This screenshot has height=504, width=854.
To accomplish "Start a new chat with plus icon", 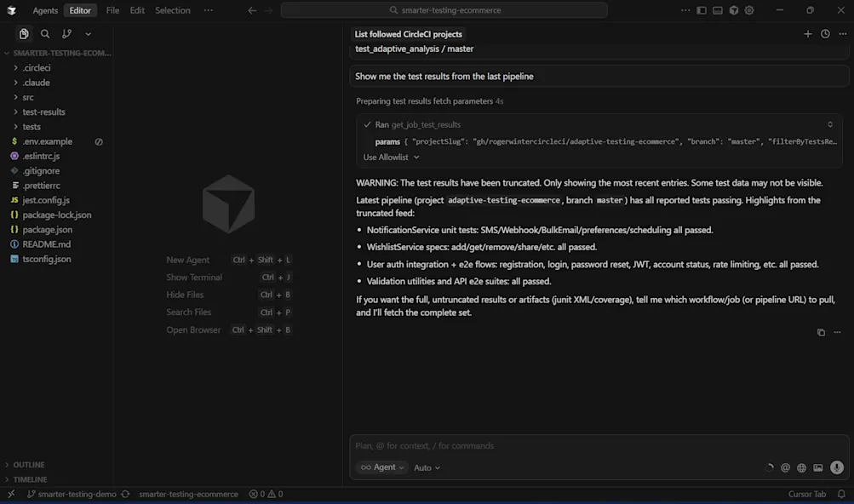I will 808,34.
